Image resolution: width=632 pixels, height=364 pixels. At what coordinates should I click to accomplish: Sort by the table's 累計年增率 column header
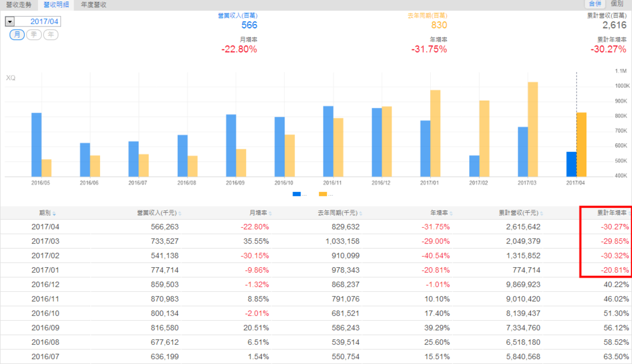(x=612, y=213)
